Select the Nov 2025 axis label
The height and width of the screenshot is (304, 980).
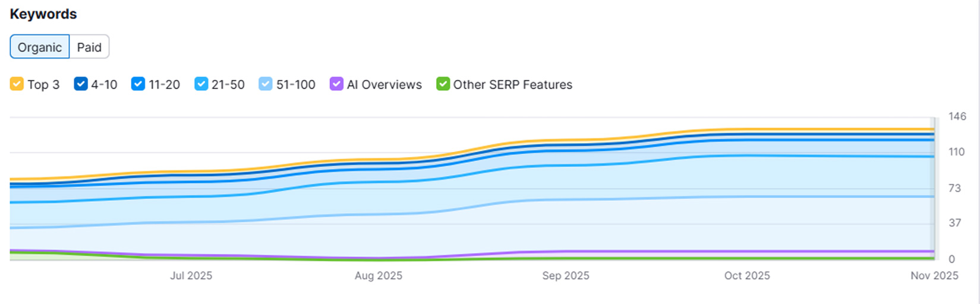click(x=934, y=275)
